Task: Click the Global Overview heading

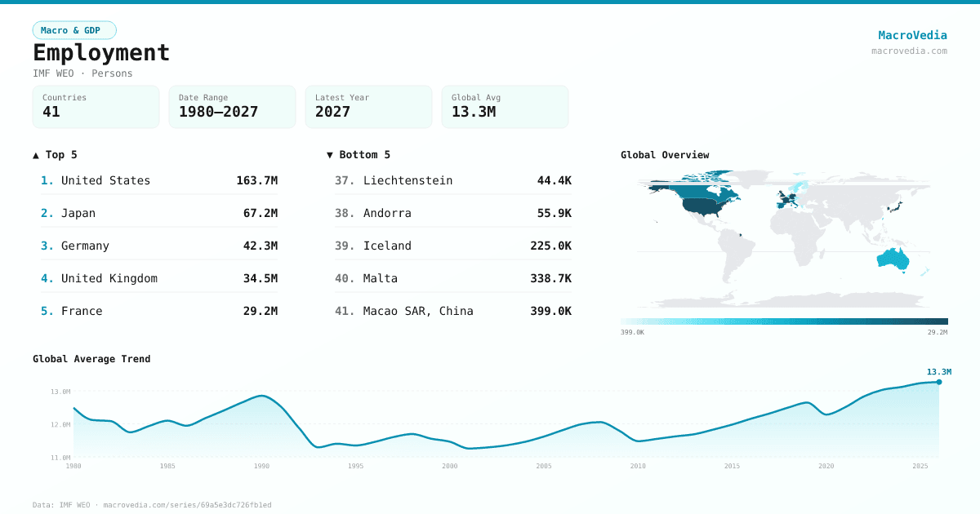Action: pyautogui.click(x=665, y=154)
